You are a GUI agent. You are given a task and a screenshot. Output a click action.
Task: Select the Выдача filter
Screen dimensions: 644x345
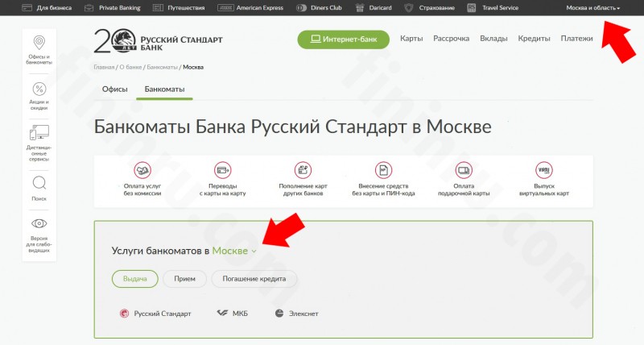[134, 279]
